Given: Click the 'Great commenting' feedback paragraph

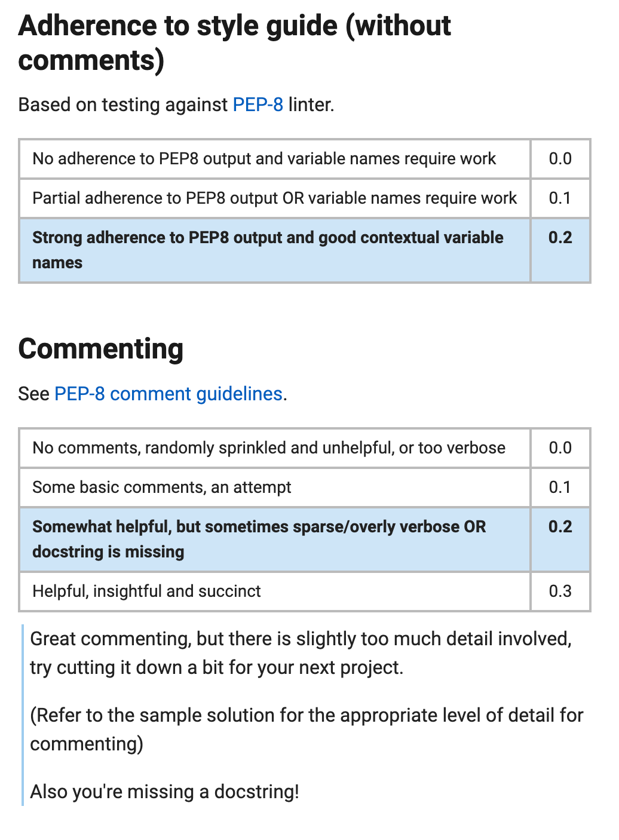Looking at the screenshot, I should click(x=301, y=653).
